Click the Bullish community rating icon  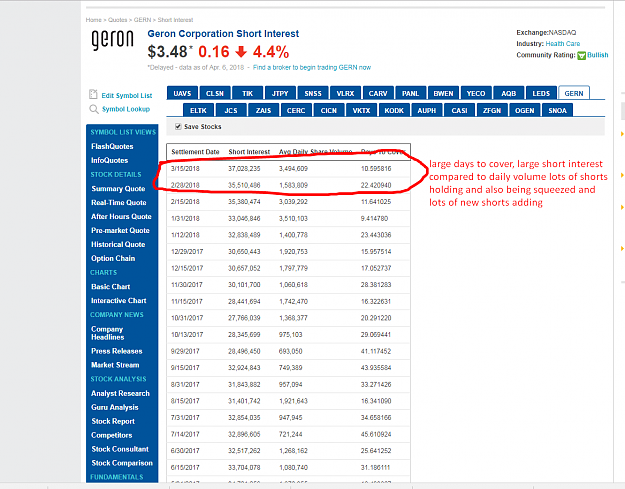581,55
